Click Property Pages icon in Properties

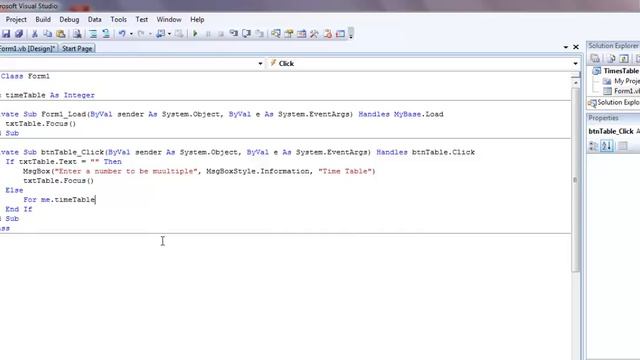(x=622, y=146)
